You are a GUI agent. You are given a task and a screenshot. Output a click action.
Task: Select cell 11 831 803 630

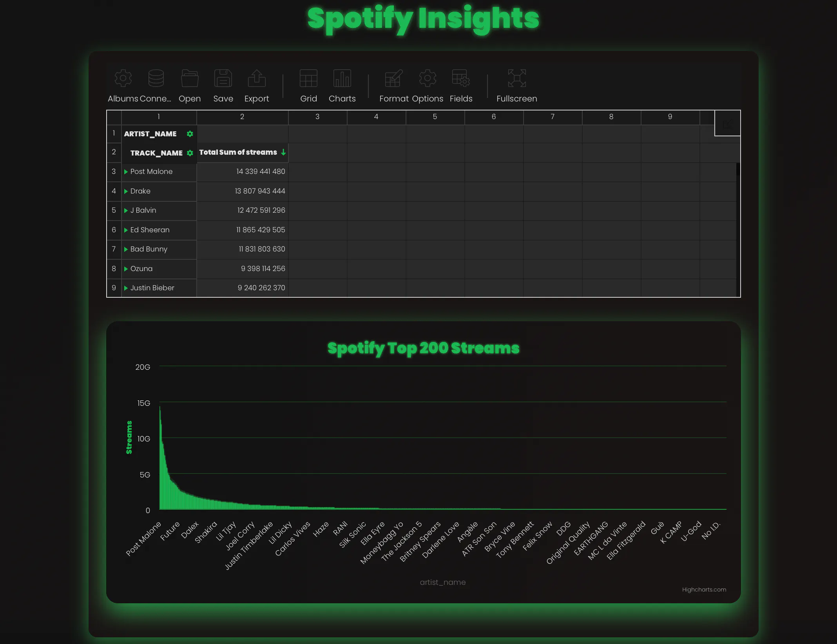pos(242,249)
